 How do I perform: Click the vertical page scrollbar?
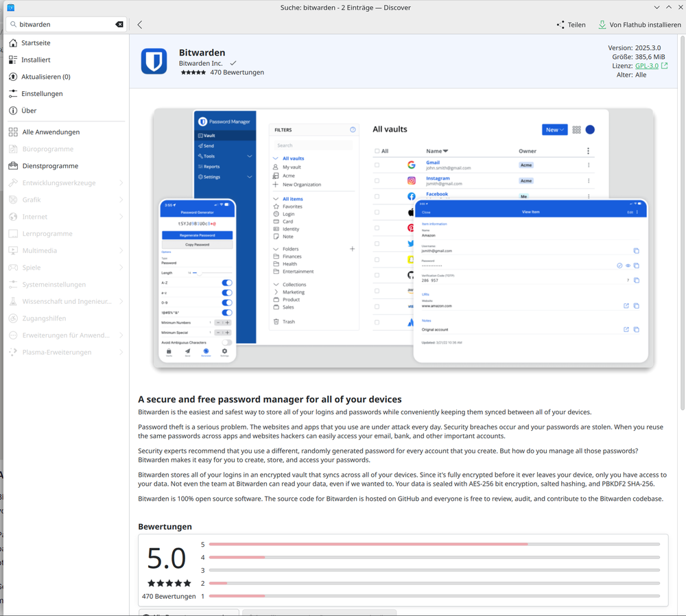pos(683,223)
